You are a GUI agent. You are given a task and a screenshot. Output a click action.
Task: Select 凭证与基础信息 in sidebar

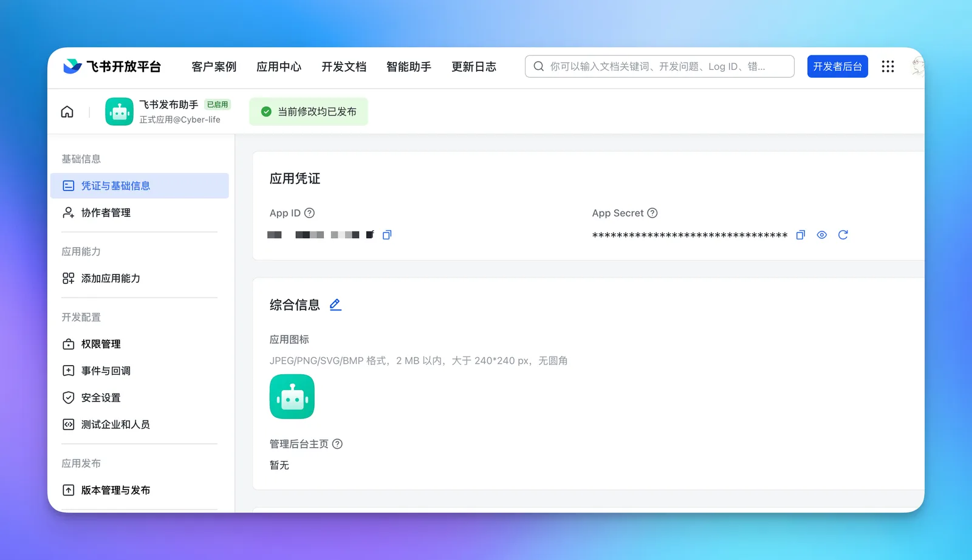(140, 186)
